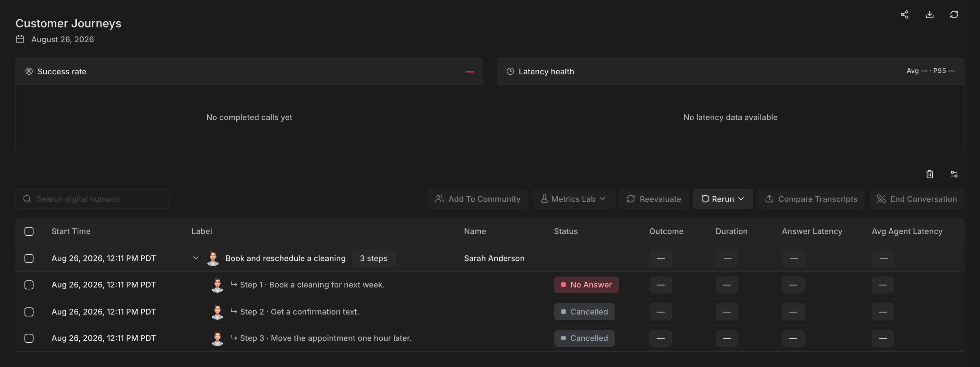Click the download icon in header
Viewport: 980px width, 367px height.
(x=929, y=14)
